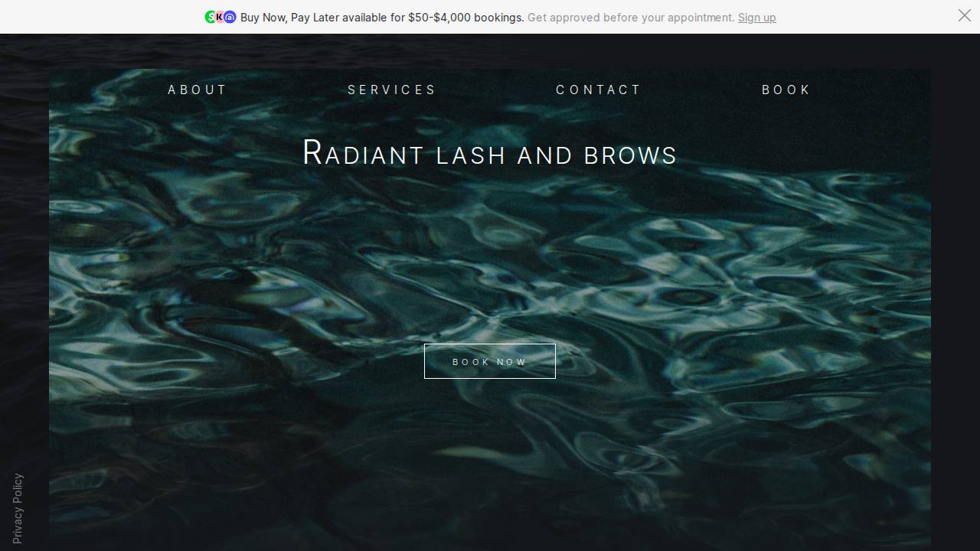The height and width of the screenshot is (551, 980).
Task: Open the CONTACT page
Action: point(599,90)
